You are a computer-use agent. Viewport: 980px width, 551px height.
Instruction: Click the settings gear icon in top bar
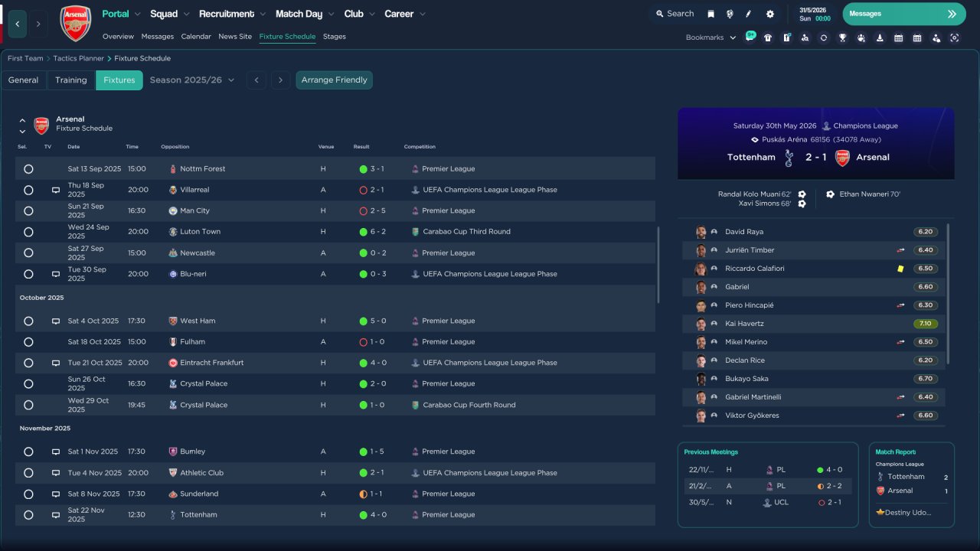click(769, 14)
